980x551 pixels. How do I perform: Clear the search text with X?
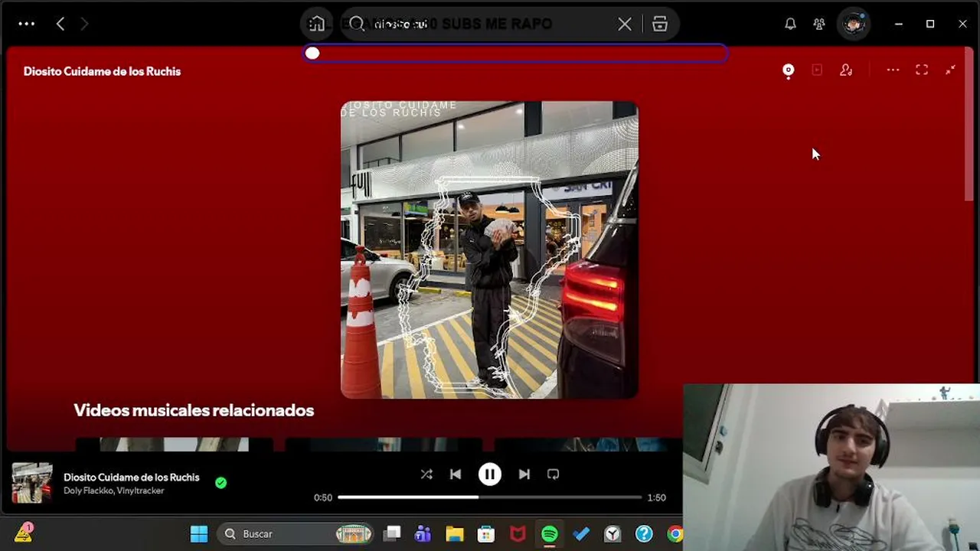pos(625,24)
